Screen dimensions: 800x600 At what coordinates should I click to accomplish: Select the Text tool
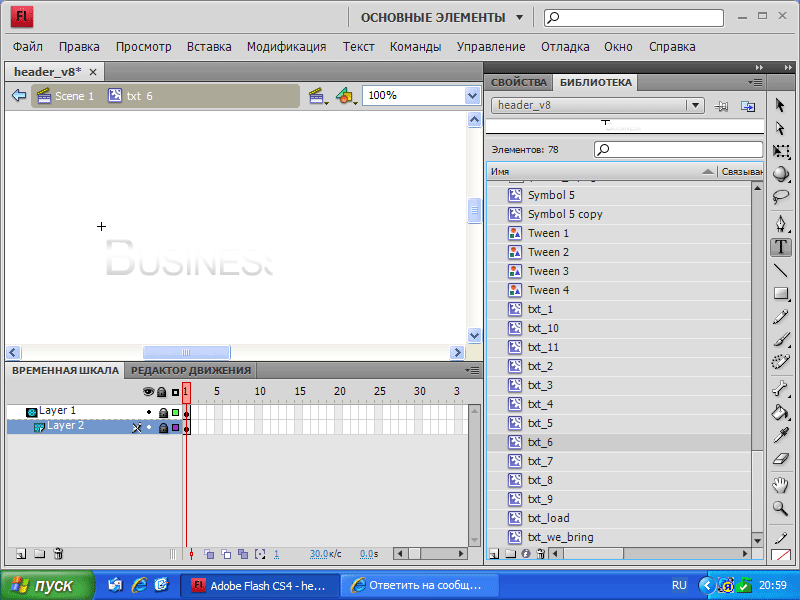coord(781,247)
